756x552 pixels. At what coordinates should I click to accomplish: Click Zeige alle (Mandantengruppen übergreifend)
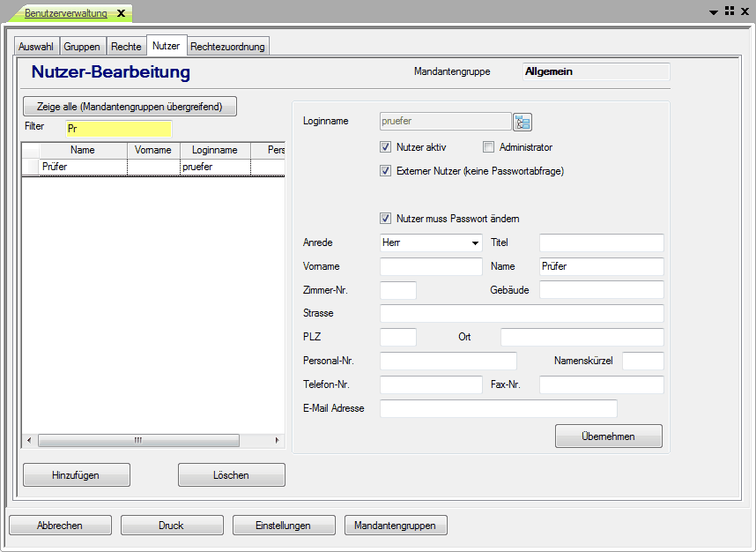[130, 107]
